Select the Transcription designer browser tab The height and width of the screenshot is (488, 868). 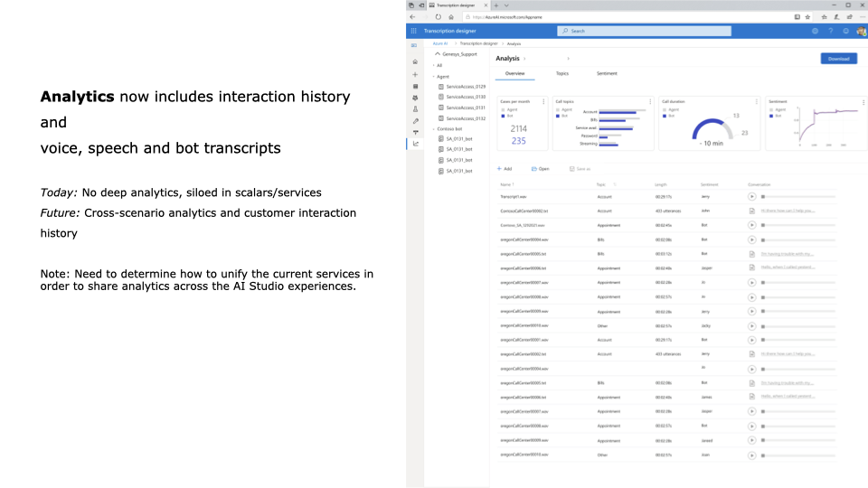point(458,5)
